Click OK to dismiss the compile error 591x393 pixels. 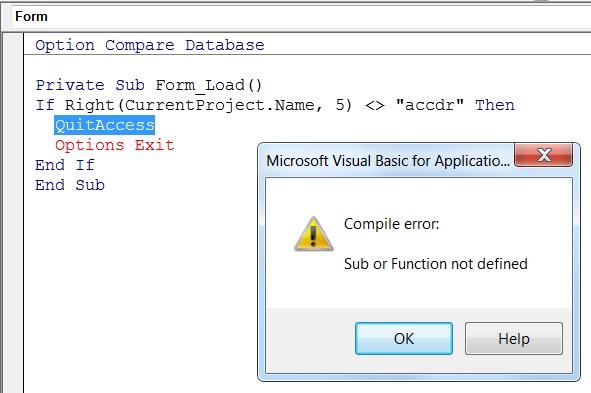point(404,338)
